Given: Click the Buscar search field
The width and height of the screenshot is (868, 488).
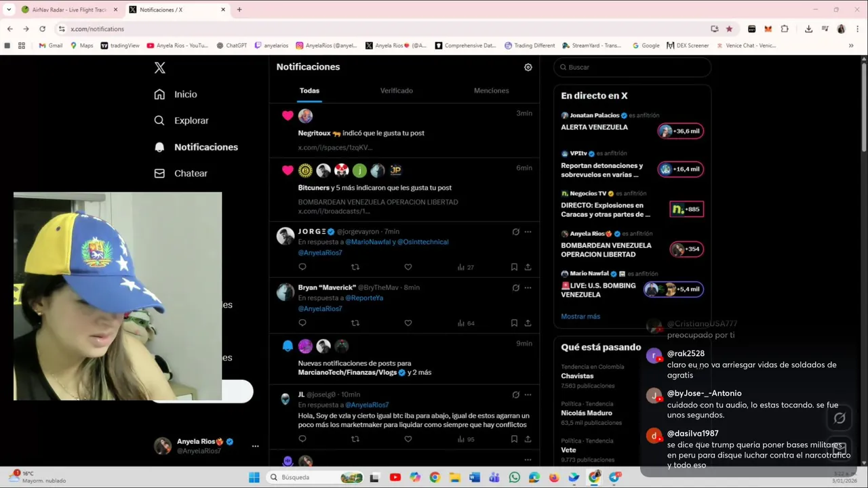Looking at the screenshot, I should coord(632,67).
